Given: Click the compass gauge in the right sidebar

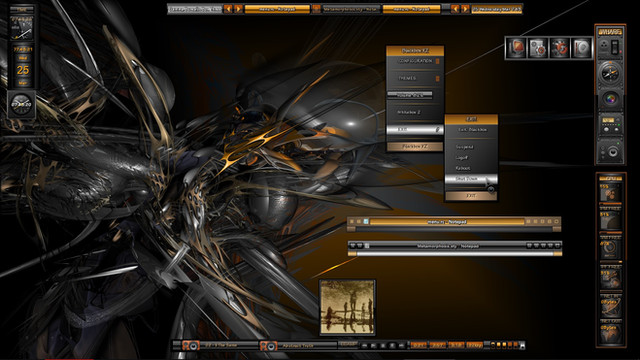Looking at the screenshot, I should 610,74.
